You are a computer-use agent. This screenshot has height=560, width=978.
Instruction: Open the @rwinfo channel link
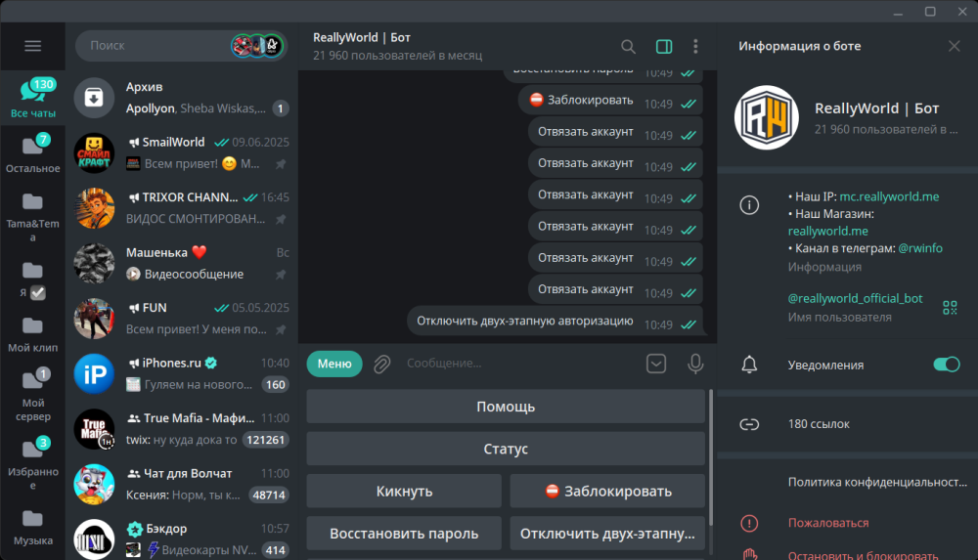point(920,248)
